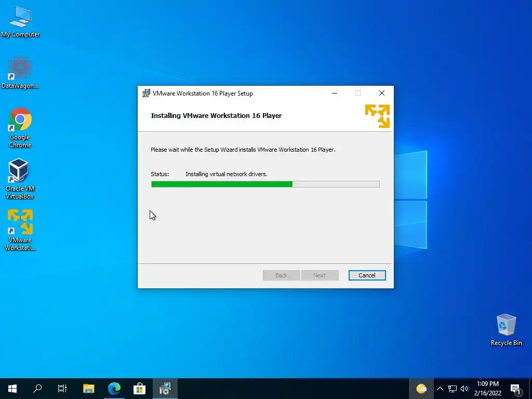This screenshot has width=532, height=399.
Task: Open Microsoft Store from the taskbar
Action: point(139,389)
